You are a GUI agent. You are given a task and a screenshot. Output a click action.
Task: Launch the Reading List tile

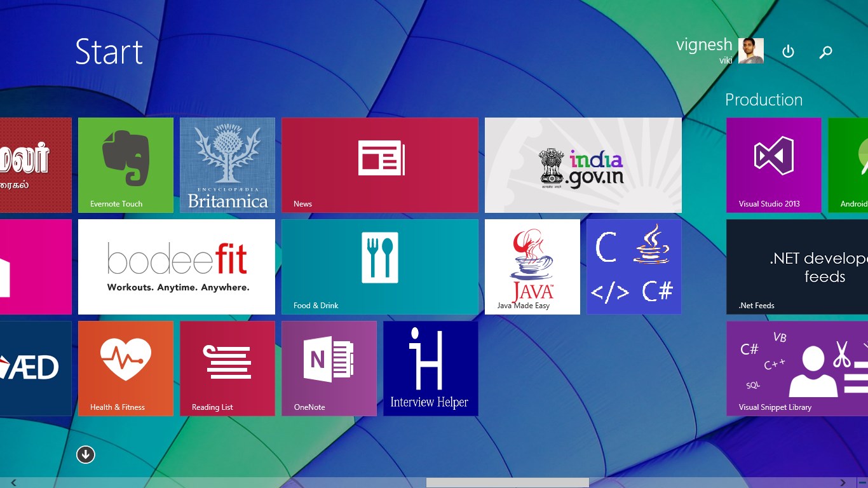pos(227,369)
